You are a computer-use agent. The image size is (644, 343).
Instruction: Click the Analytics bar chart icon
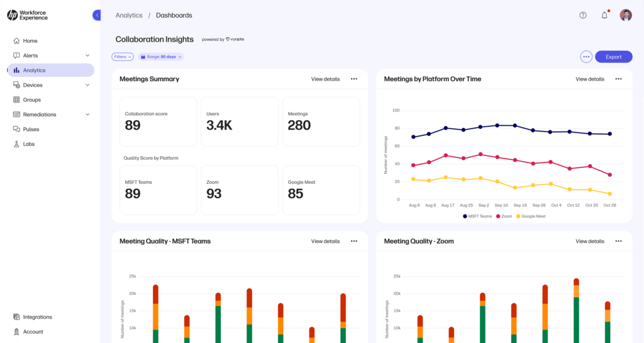(x=16, y=70)
